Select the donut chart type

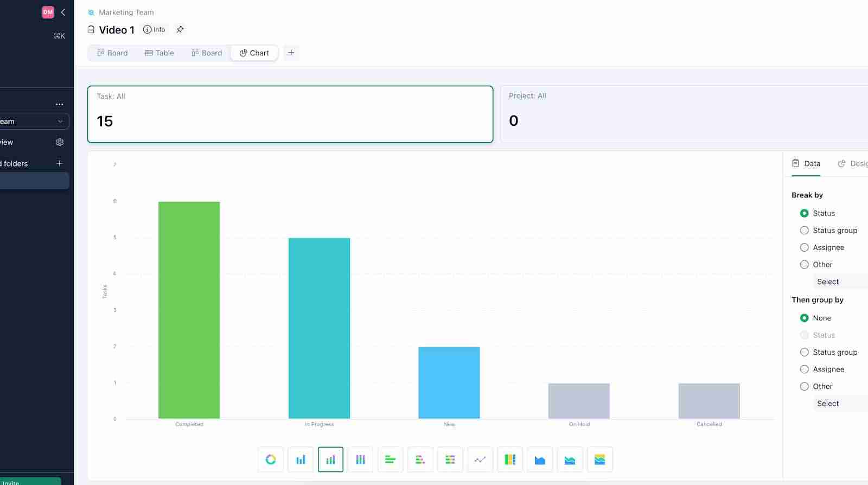pyautogui.click(x=271, y=460)
